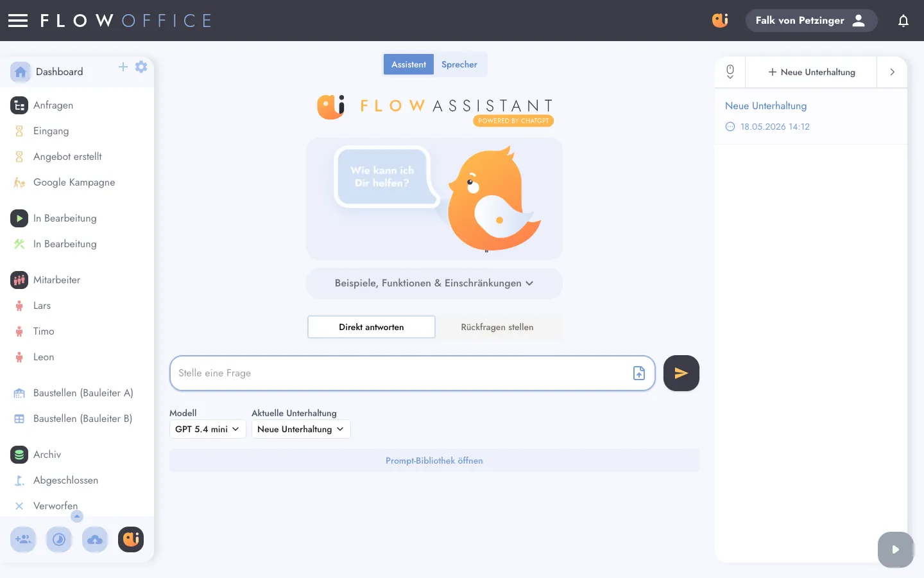Click the clock history icon
The image size is (924, 578).
pos(59,539)
